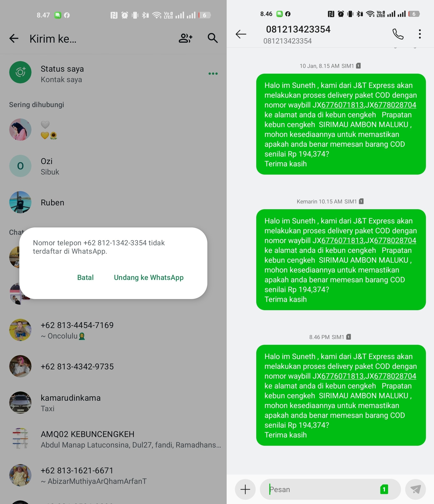The height and width of the screenshot is (504, 434).
Task: Open Status saya three-dot options
Action: click(213, 73)
